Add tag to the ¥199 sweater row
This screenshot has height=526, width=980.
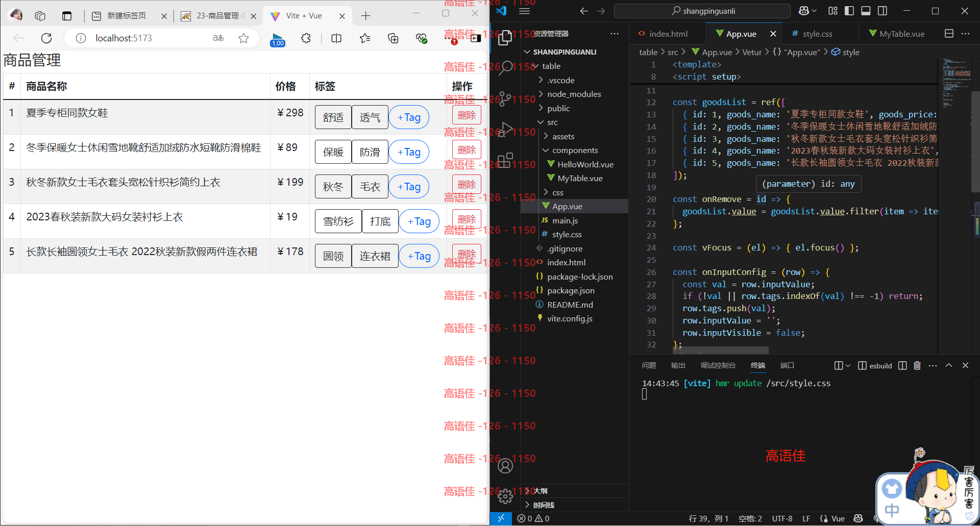point(409,187)
